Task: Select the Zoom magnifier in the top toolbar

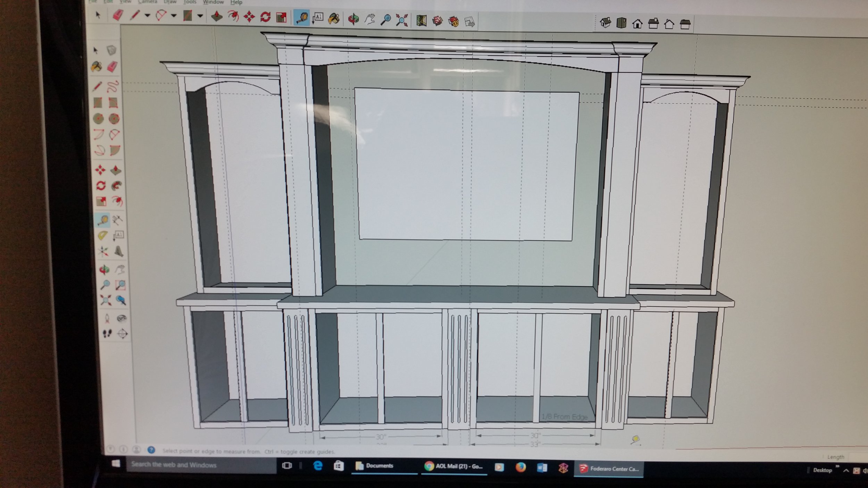Action: tap(385, 20)
